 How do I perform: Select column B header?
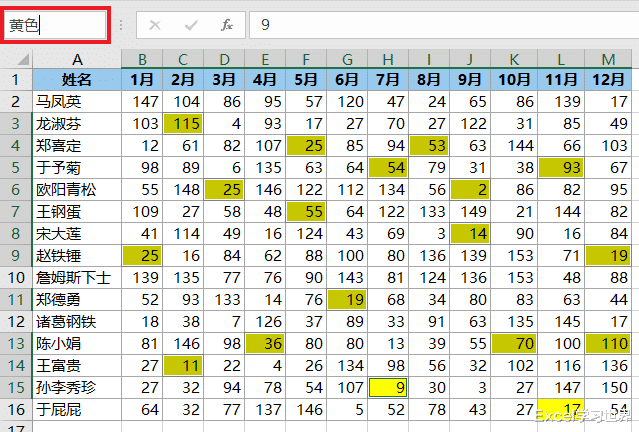tap(142, 59)
